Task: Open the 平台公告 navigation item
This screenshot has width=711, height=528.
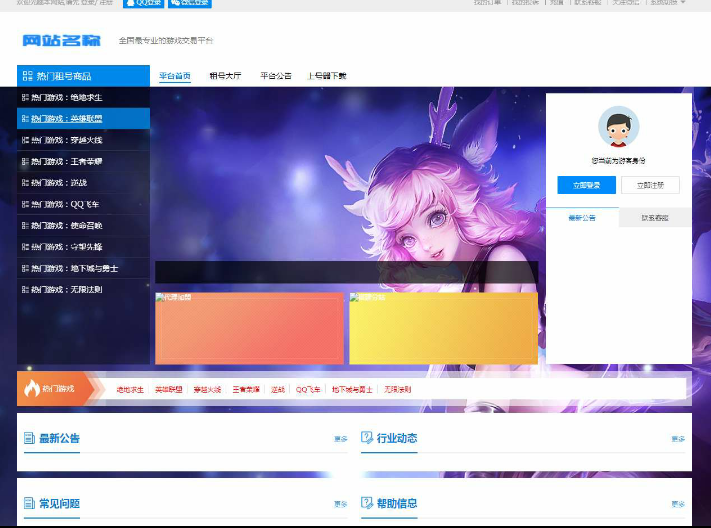Action: (276, 76)
